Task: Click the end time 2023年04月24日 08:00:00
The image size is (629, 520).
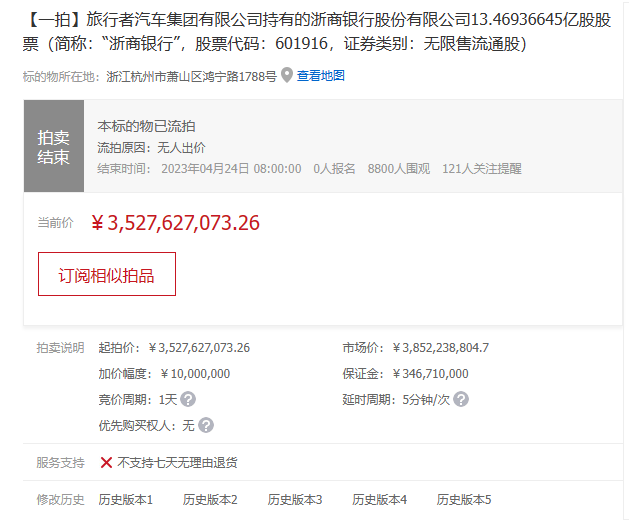Action: (231, 169)
